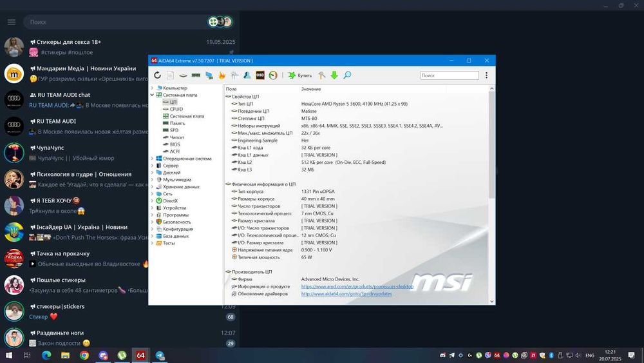Open Google Chrome from the taskbar

tap(84, 355)
